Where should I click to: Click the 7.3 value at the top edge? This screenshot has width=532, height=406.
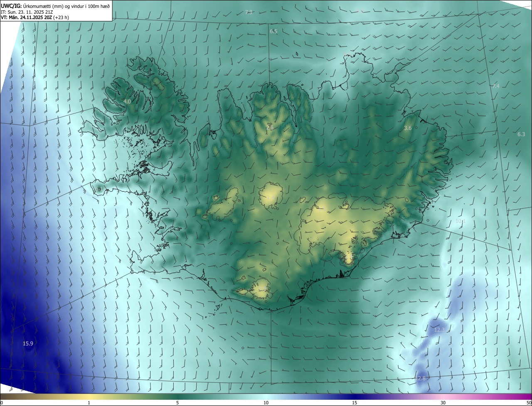point(249,12)
